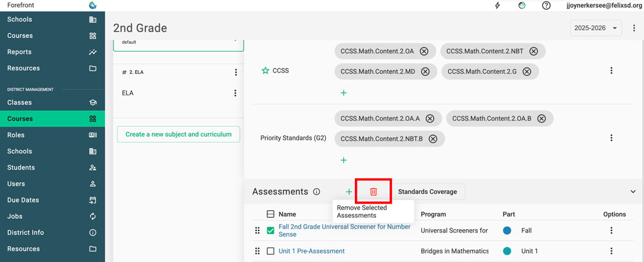This screenshot has height=262, width=644.
Task: Click the info icon next to Assessments
Action: 316,192
